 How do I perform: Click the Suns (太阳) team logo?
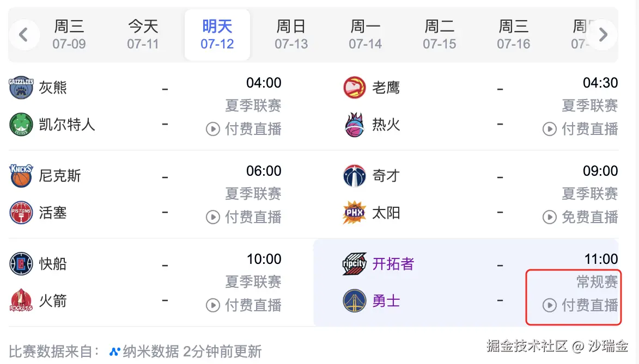click(354, 213)
